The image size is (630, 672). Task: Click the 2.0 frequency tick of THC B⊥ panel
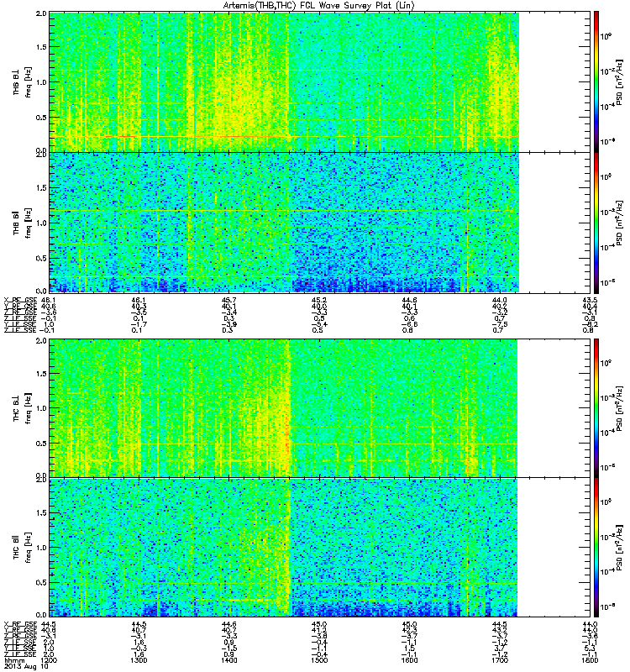coord(41,341)
